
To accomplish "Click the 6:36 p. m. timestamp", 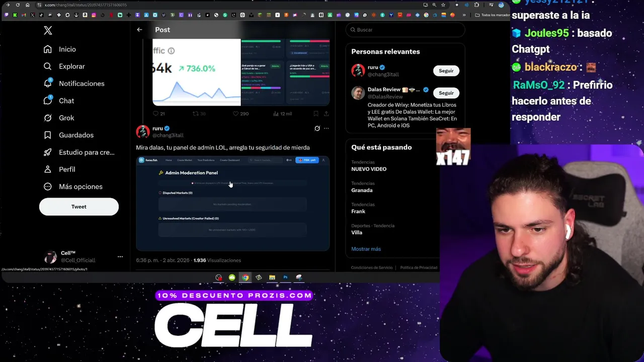I will (x=148, y=260).
